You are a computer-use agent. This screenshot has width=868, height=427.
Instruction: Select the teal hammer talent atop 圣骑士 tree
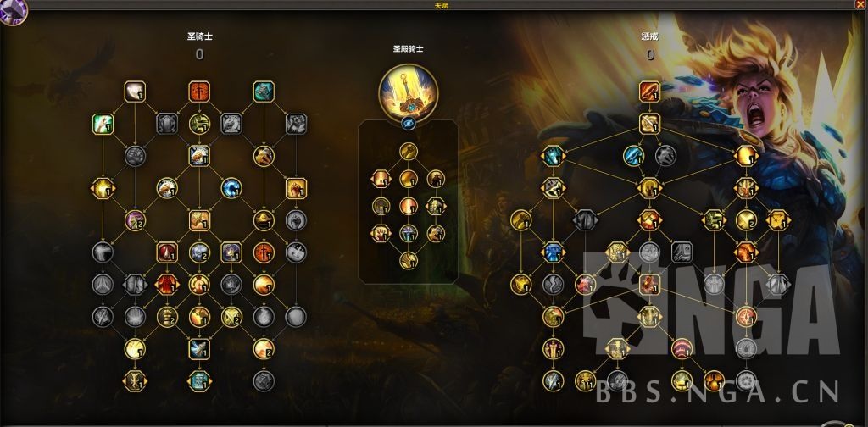264,91
